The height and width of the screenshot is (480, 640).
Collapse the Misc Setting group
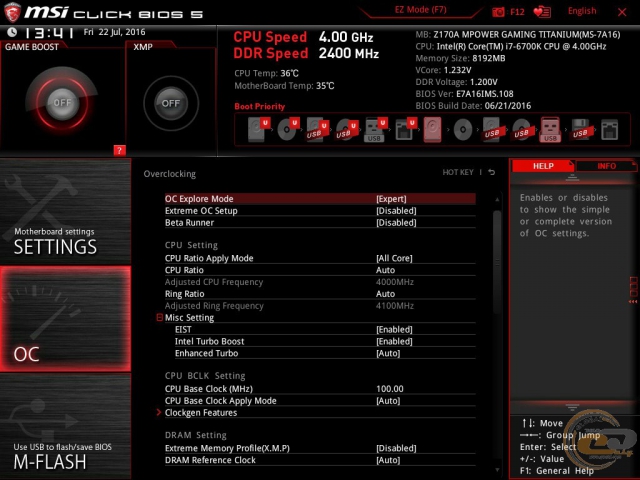click(160, 317)
